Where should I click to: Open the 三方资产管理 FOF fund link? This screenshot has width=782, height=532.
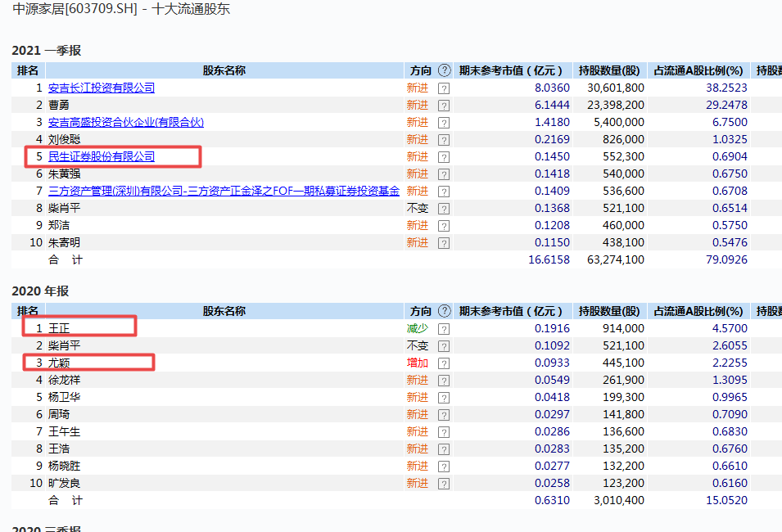tap(224, 192)
